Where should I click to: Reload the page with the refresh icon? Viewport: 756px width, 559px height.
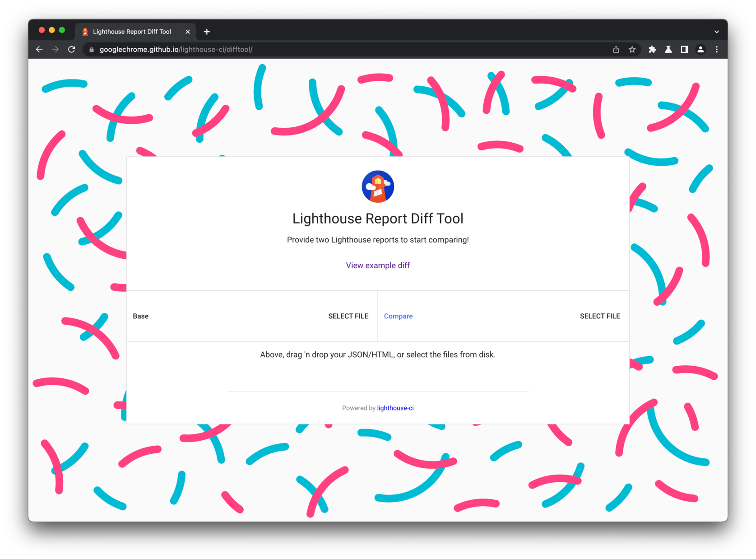(x=71, y=50)
